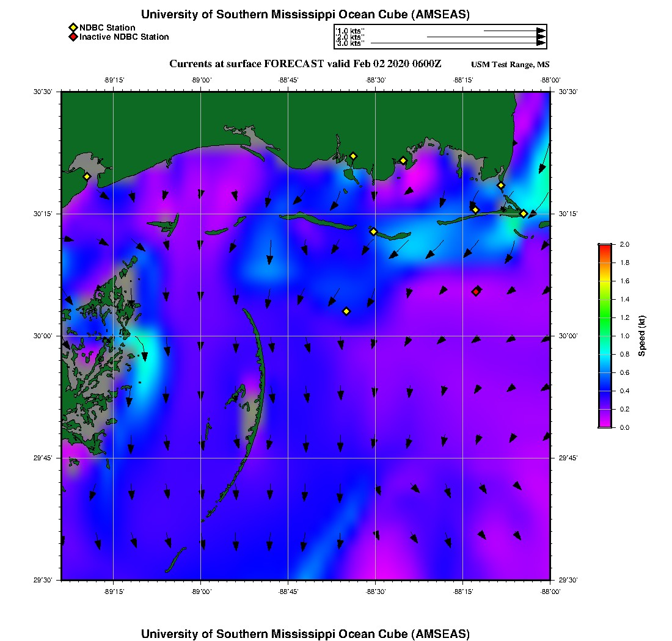Click the red top of the speed colorbar

pyautogui.click(x=604, y=246)
